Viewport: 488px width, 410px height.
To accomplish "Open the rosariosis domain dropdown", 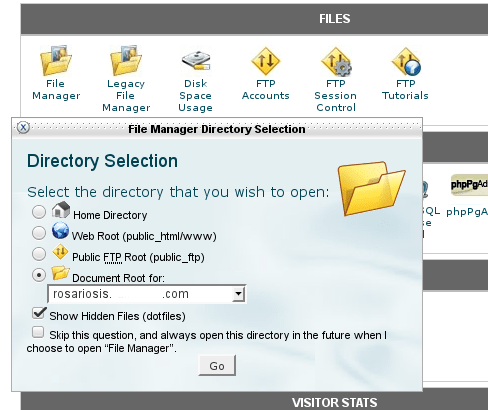I will click(147, 294).
